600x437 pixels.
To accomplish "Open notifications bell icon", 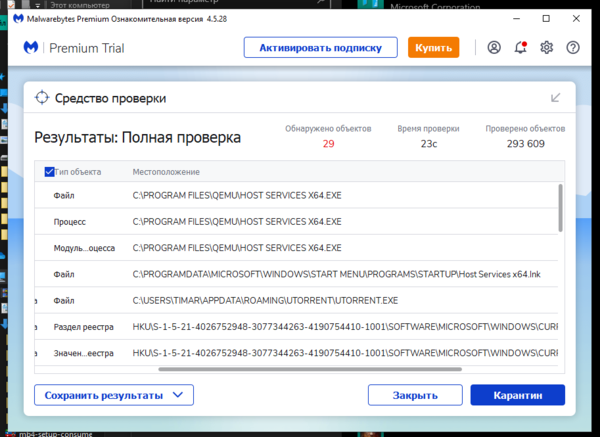I will tap(521, 47).
